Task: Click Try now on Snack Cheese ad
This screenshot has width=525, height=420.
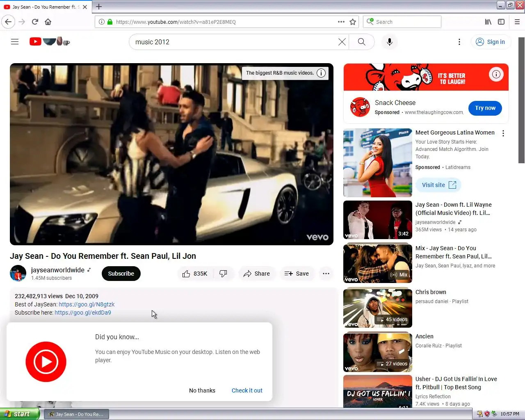Action: [x=485, y=108]
